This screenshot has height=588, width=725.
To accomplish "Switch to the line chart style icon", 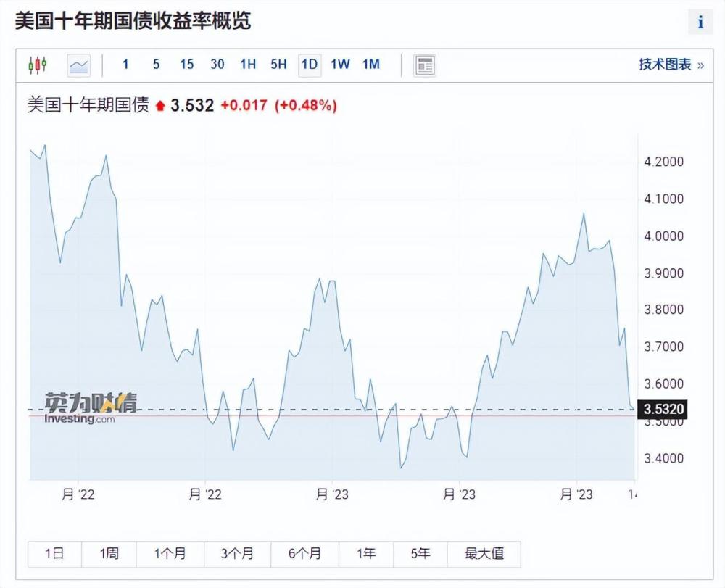I will point(78,65).
